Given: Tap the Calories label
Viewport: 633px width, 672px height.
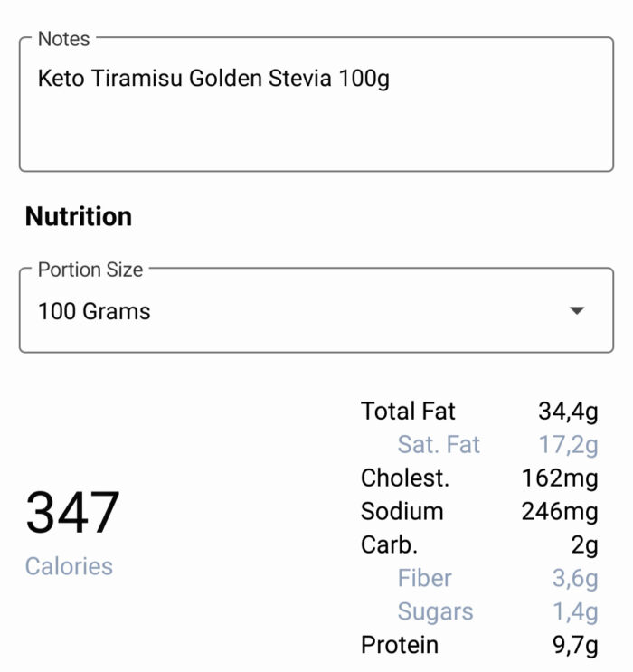Looking at the screenshot, I should coord(69,566).
